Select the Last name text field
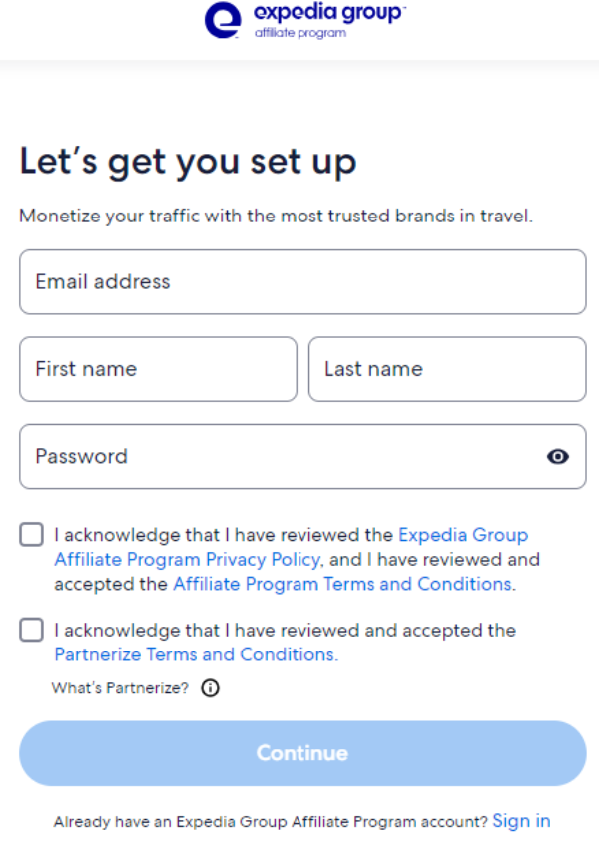The image size is (599, 868). pos(446,369)
